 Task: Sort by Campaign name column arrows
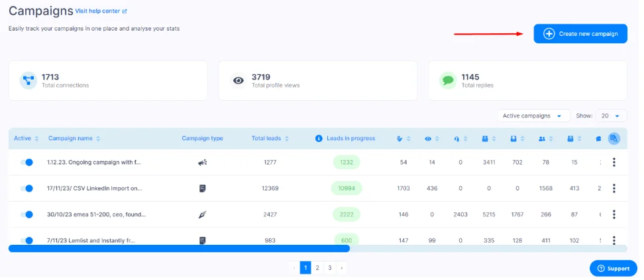[98, 139]
